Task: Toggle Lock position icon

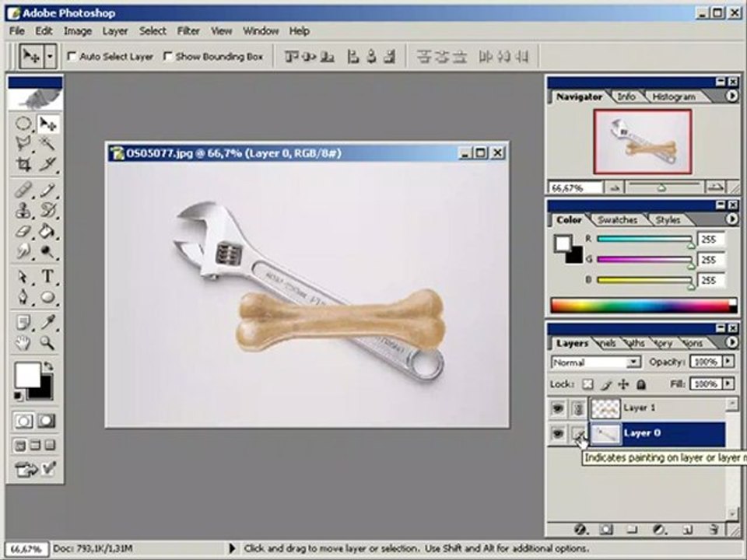Action: (x=623, y=384)
